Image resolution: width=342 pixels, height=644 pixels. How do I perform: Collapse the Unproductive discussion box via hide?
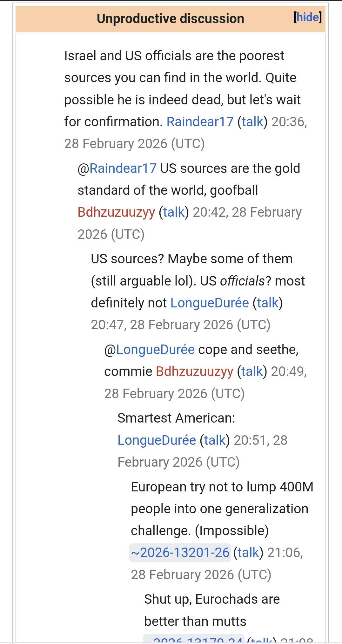coord(307,17)
